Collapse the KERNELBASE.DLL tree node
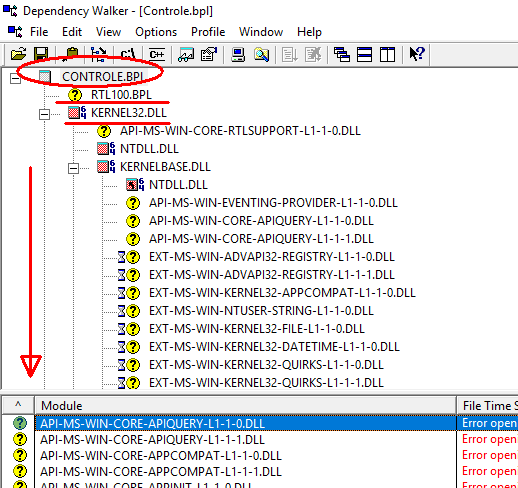The image size is (518, 488). coord(73,169)
